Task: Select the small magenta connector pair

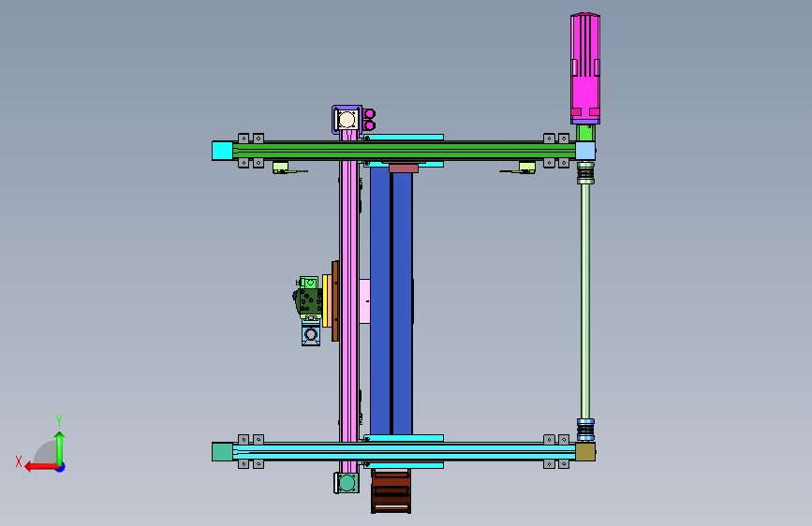Action: click(369, 120)
